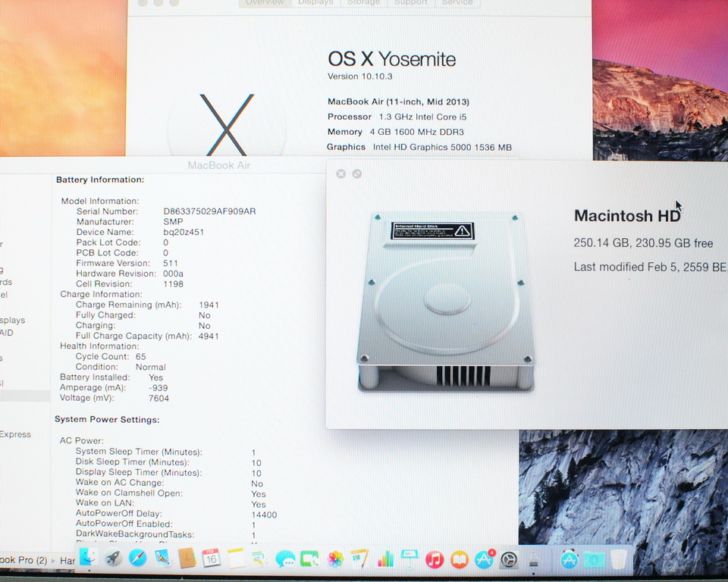Open Keynote podium icon in Dock
Screen dimensions: 728x582
(409, 559)
